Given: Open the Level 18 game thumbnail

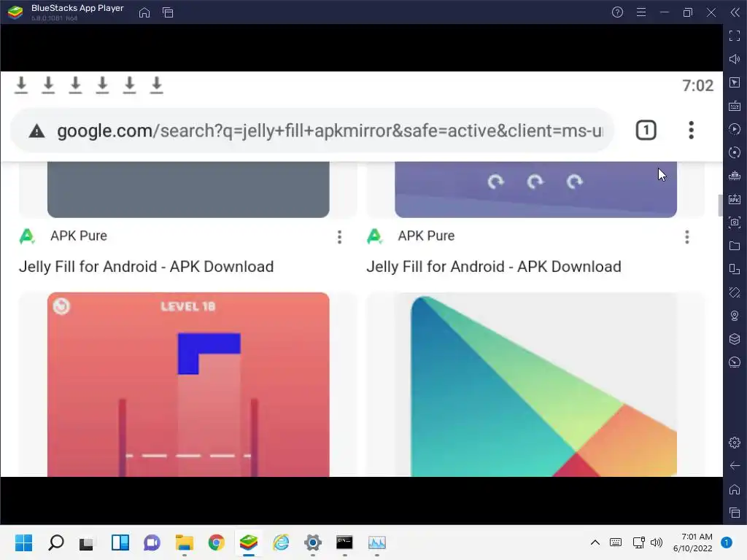Looking at the screenshot, I should click(x=188, y=384).
